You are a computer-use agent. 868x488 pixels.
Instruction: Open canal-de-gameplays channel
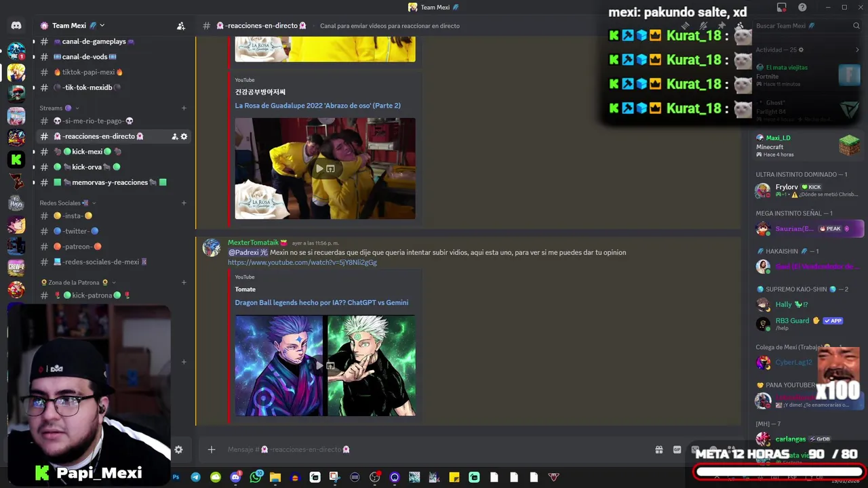click(x=112, y=41)
